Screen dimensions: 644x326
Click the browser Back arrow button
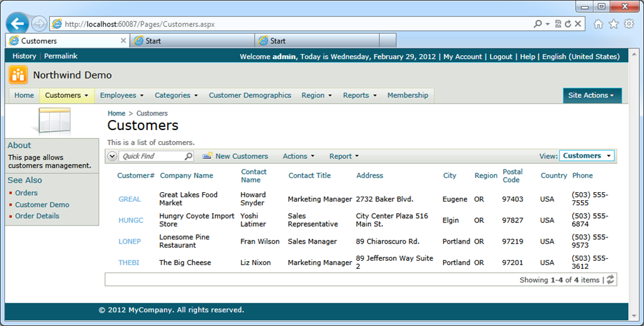[x=17, y=24]
